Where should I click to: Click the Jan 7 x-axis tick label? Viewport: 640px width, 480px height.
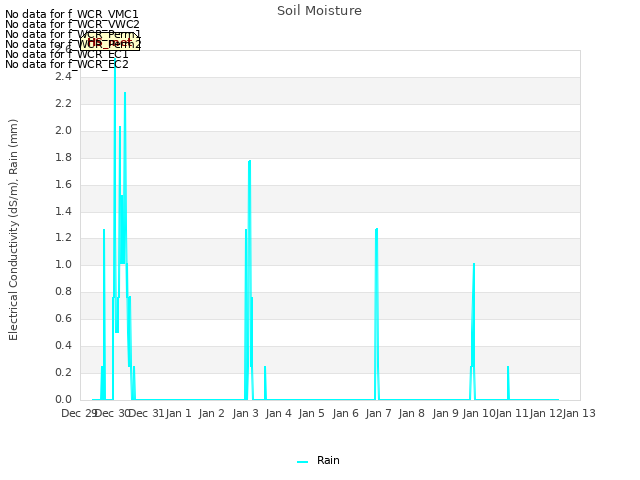[x=378, y=413]
